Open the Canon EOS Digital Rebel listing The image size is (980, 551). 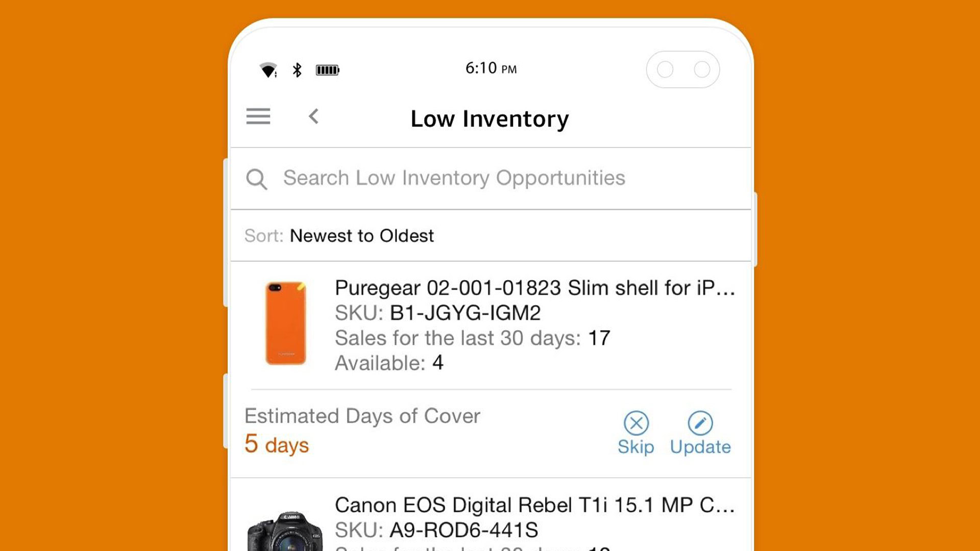pos(534,505)
